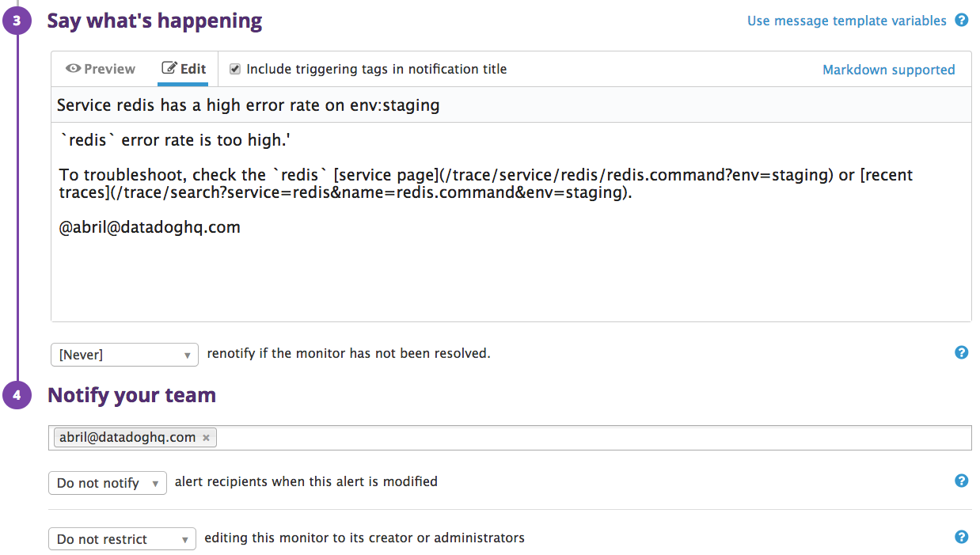This screenshot has height=555, width=980.
Task: Click help icon for alert recipients modification
Action: (x=962, y=481)
